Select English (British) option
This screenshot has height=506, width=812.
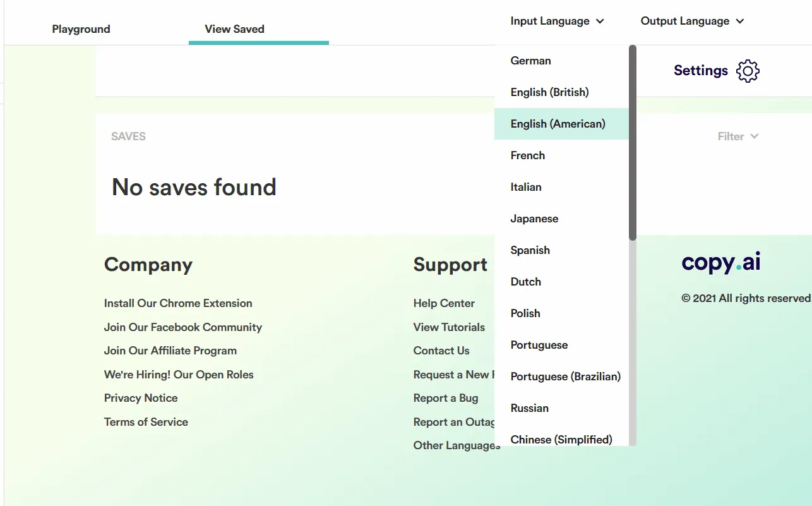[561, 92]
